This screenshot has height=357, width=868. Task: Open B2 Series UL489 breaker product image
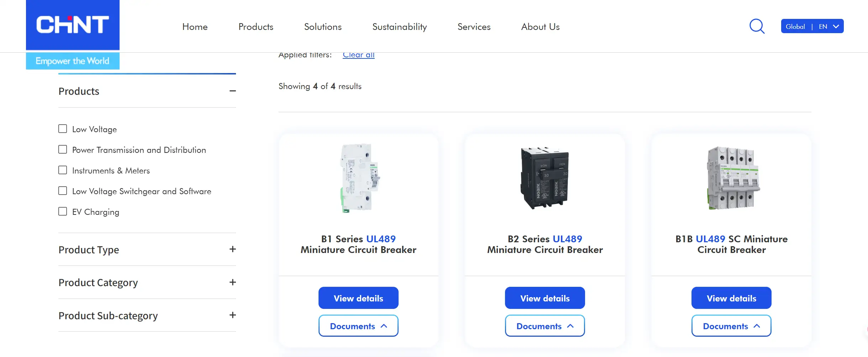pos(545,178)
